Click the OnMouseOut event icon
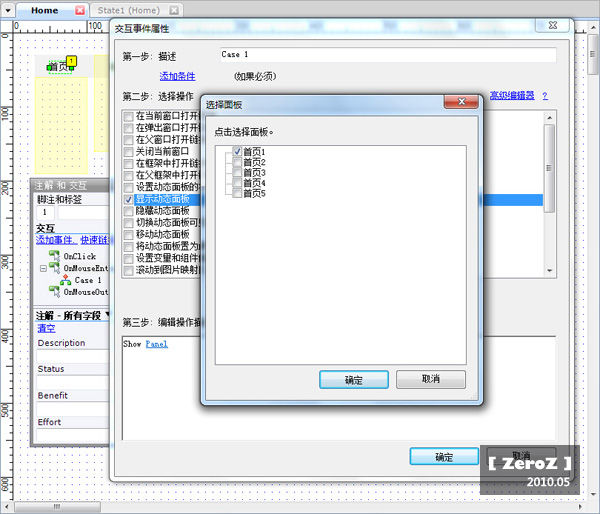This screenshot has width=600, height=514. (54, 291)
